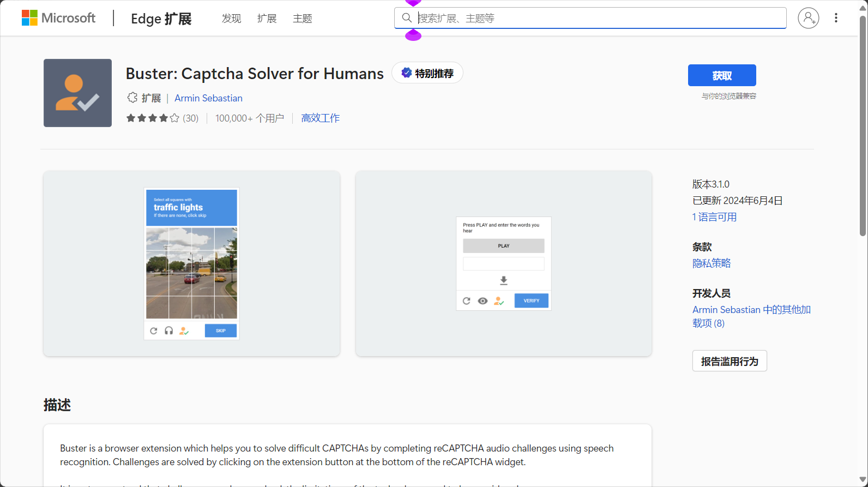The image size is (868, 487).
Task: Open the 隐私策略 link
Action: point(712,263)
